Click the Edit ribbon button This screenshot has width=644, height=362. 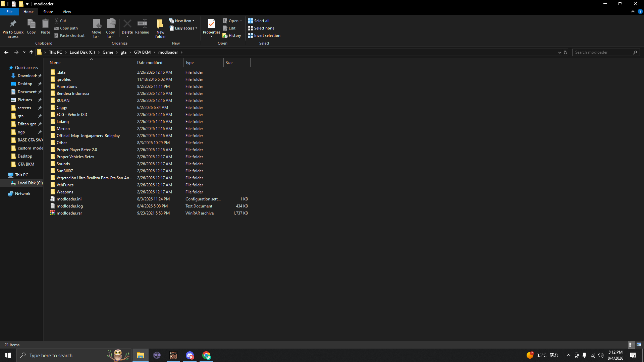click(229, 28)
